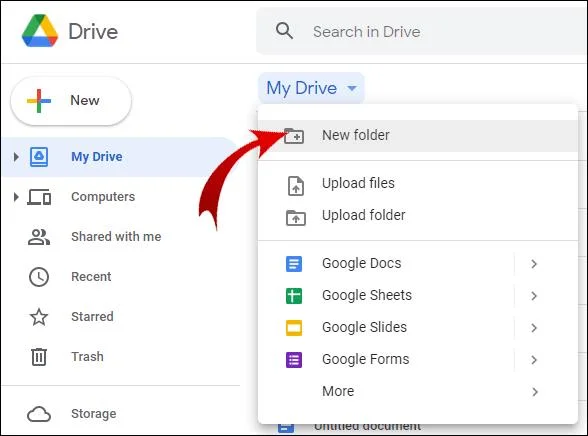Choose New folder from the menu
Image resolution: width=588 pixels, height=436 pixels.
tap(418, 136)
